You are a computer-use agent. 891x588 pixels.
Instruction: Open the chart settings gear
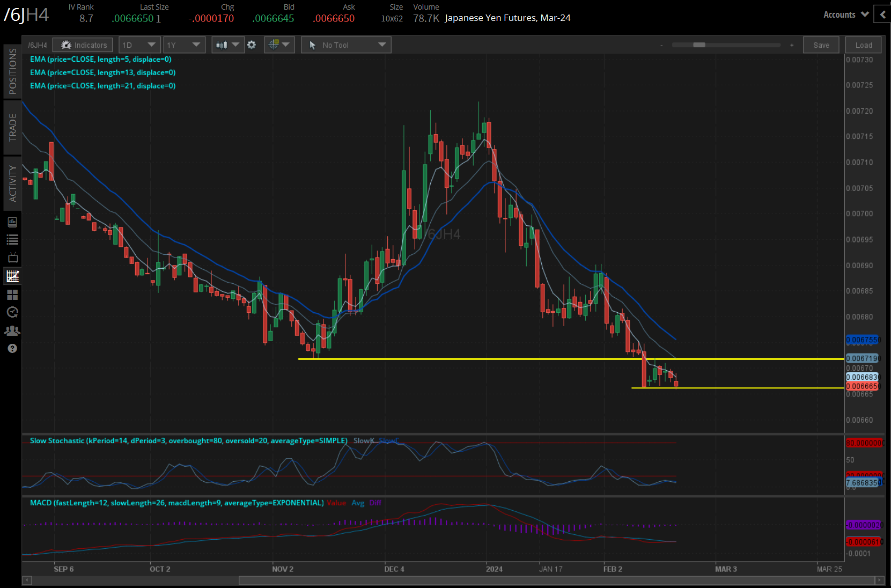pyautogui.click(x=252, y=45)
